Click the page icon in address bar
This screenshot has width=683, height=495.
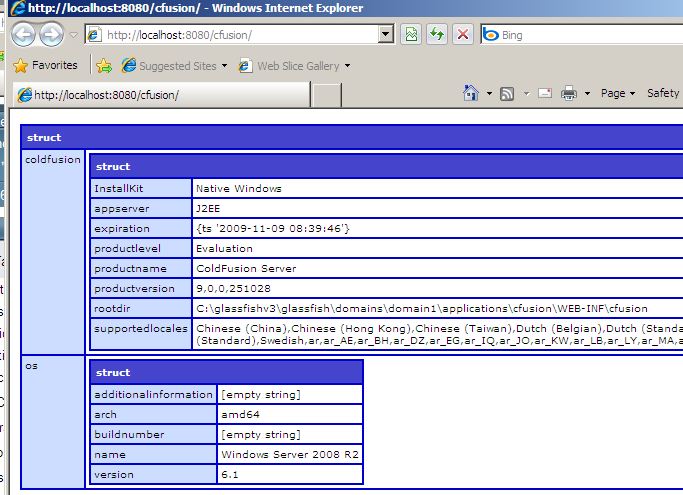[94, 35]
